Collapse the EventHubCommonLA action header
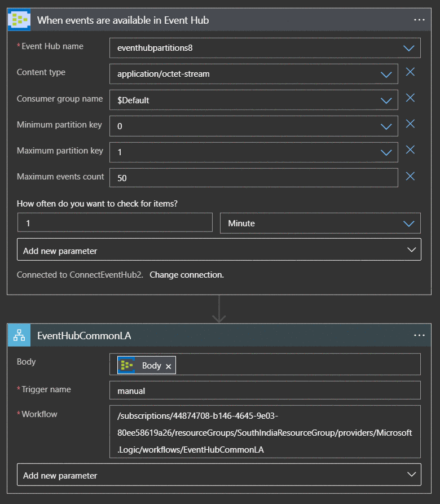Screen dimensions: 440x504 [219, 335]
